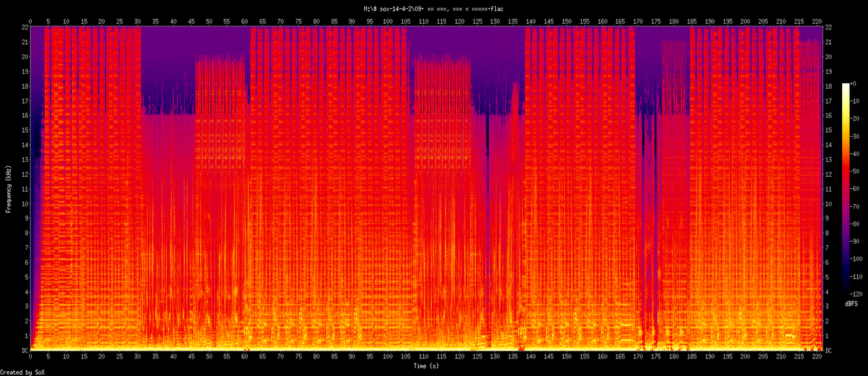Screen dimensions: 868x376
Task: Click the '-70' color scale label
Action: point(856,207)
